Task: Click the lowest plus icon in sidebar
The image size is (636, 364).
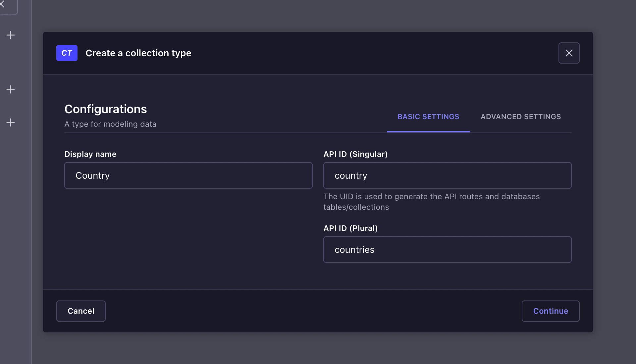Action: pyautogui.click(x=11, y=122)
